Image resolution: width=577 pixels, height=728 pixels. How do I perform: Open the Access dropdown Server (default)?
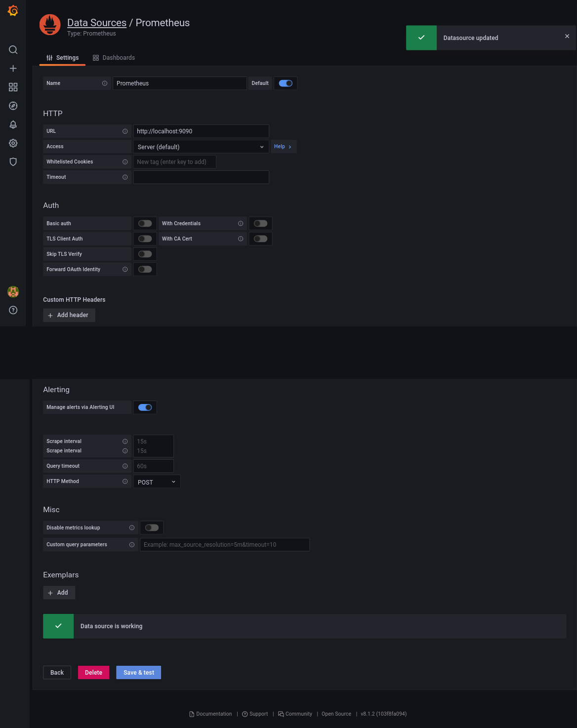pos(201,147)
